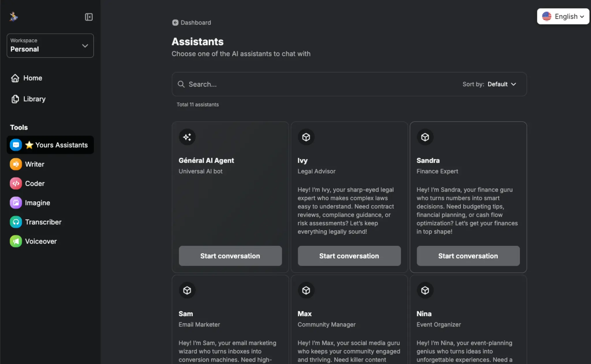Image resolution: width=591 pixels, height=364 pixels.
Task: Click the Général AI Agent sparkle icon
Action: [187, 137]
